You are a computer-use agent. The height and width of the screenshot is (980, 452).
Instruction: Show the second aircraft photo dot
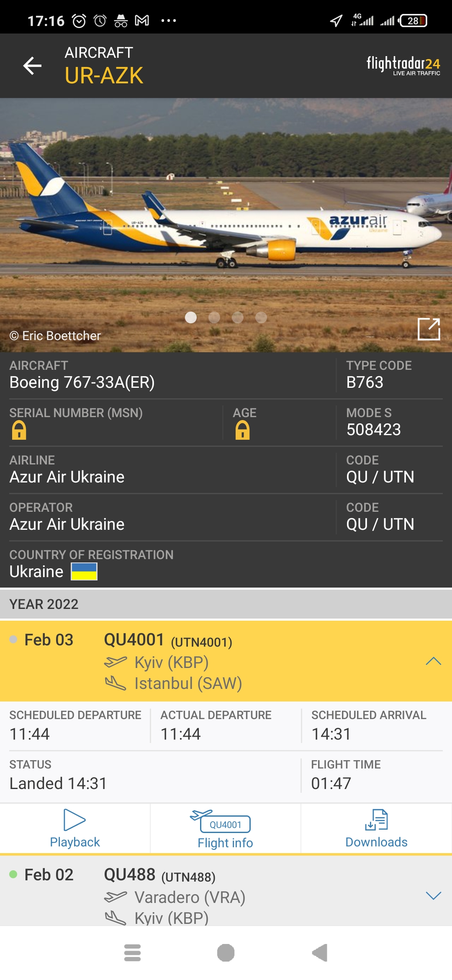214,318
